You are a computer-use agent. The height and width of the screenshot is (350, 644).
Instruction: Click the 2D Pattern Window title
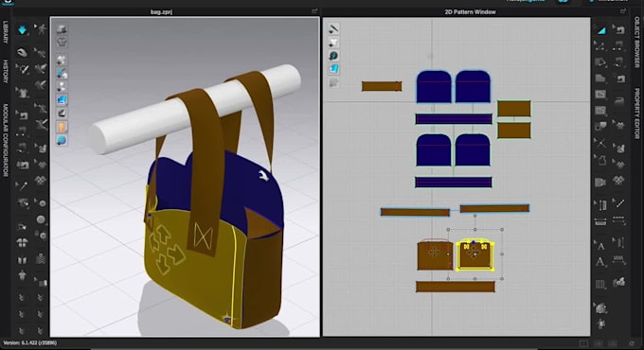coord(471,12)
